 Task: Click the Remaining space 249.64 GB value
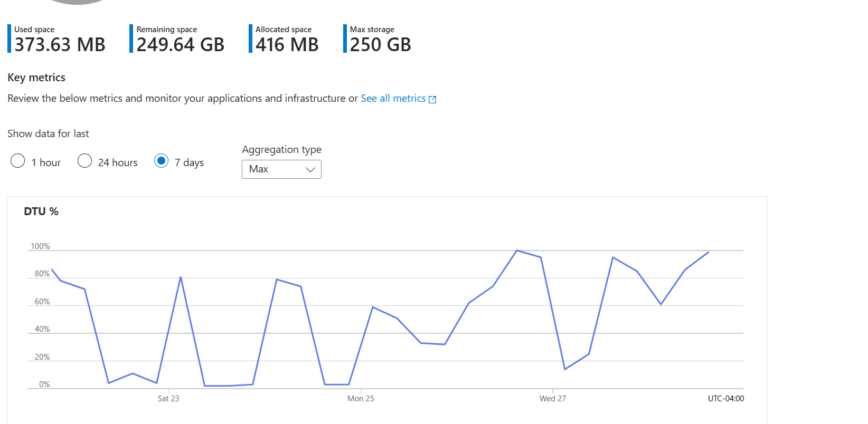(x=180, y=45)
